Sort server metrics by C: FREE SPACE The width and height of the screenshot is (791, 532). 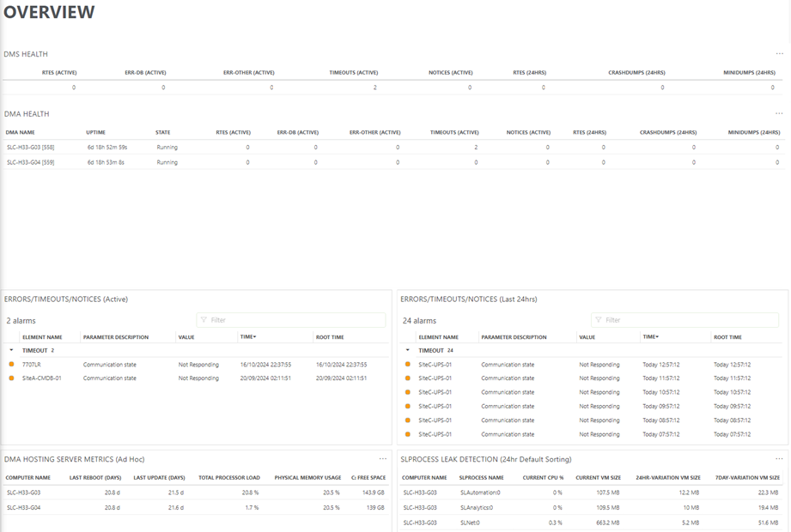click(x=368, y=478)
